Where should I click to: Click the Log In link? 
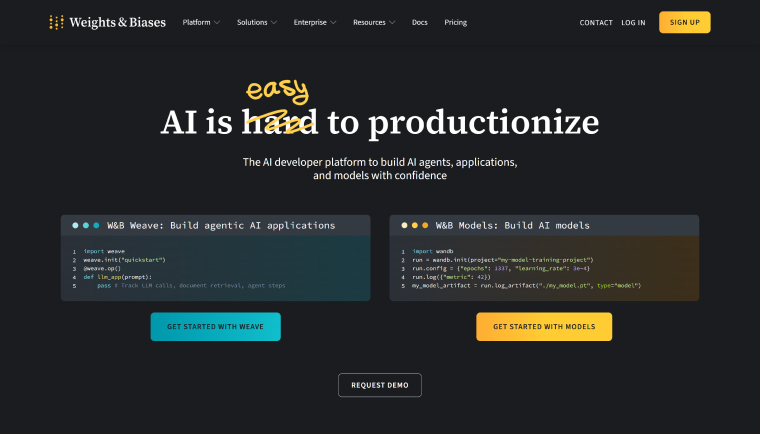click(x=633, y=22)
